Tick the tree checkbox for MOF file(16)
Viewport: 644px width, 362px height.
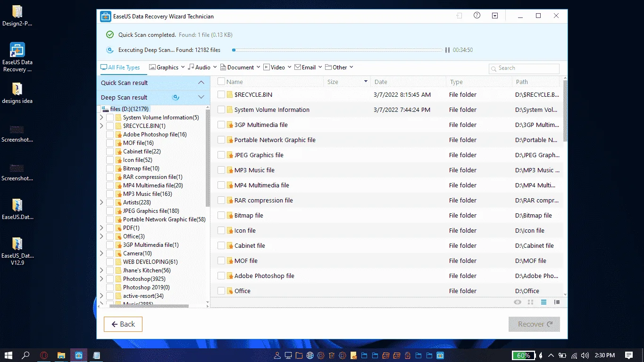coord(110,143)
